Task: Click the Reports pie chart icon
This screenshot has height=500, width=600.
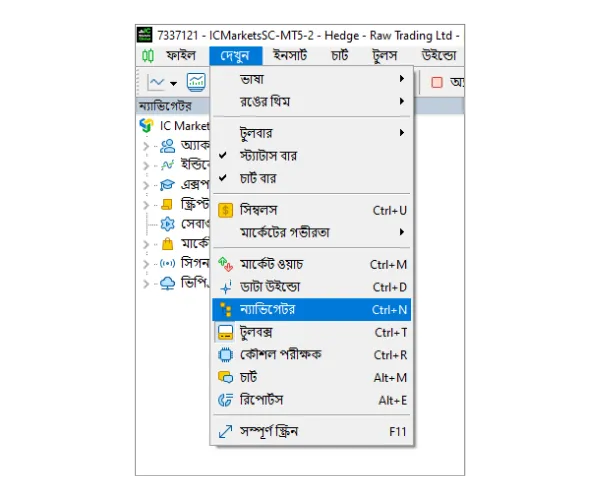Action: (225, 400)
